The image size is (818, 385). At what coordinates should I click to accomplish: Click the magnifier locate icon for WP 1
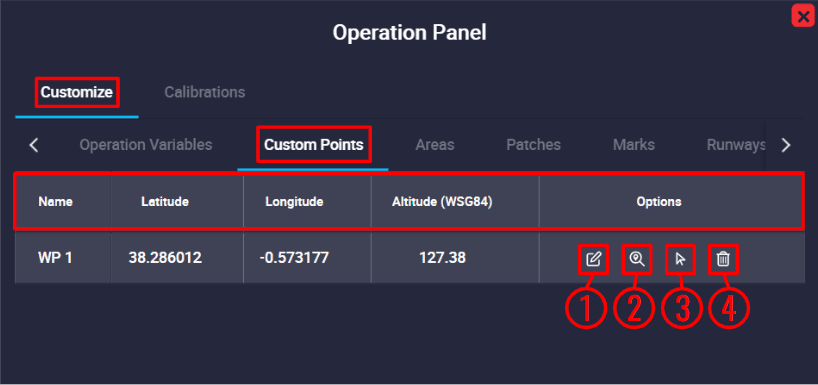pyautogui.click(x=636, y=259)
